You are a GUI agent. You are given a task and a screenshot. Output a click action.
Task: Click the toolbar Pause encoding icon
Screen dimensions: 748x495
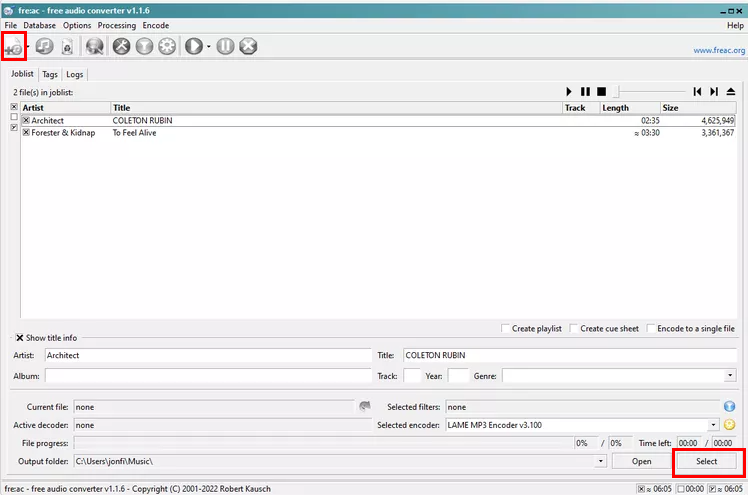click(x=225, y=46)
